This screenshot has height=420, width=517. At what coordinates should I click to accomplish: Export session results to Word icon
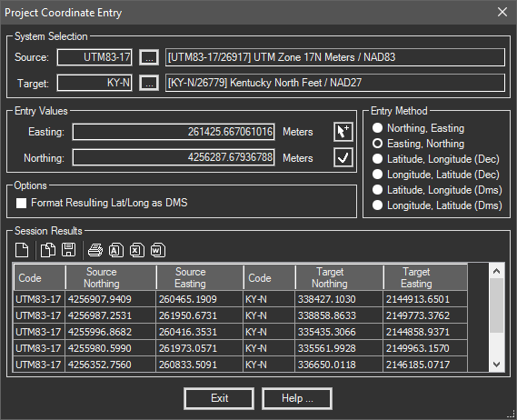point(157,250)
